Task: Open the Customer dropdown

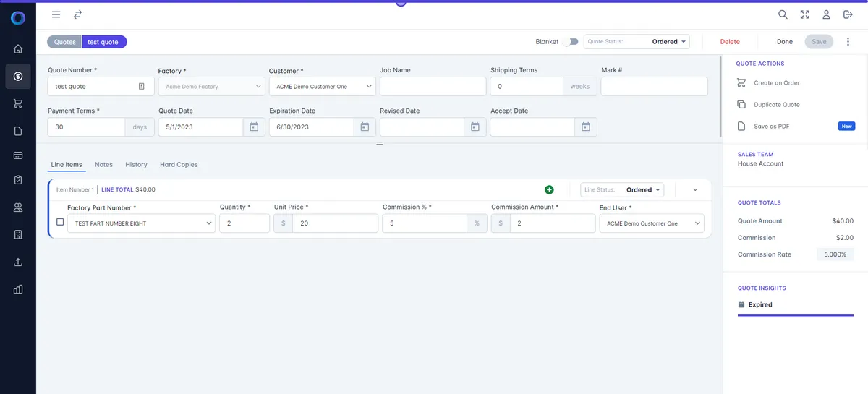Action: point(322,87)
